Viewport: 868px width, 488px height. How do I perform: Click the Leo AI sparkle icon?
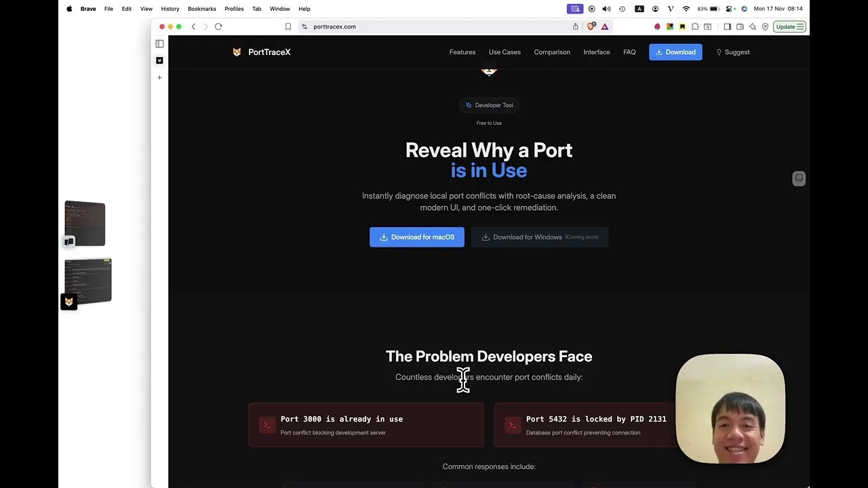753,26
